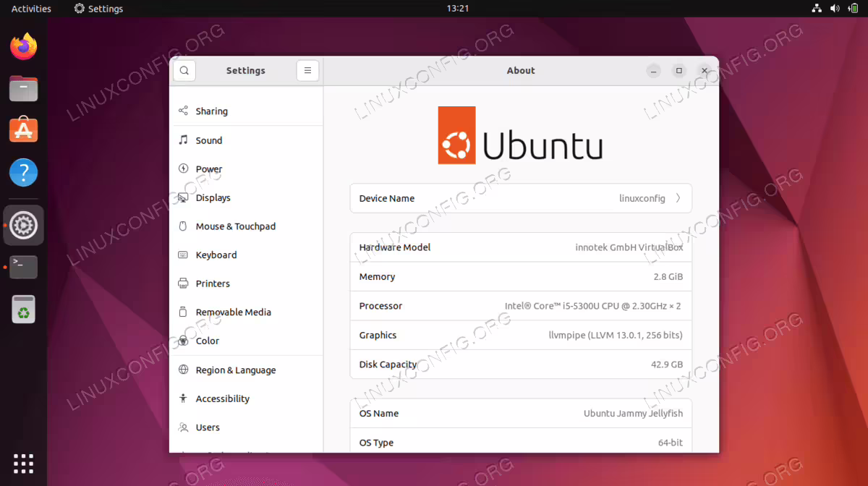Click the Activities button
The image size is (868, 486).
coord(31,9)
